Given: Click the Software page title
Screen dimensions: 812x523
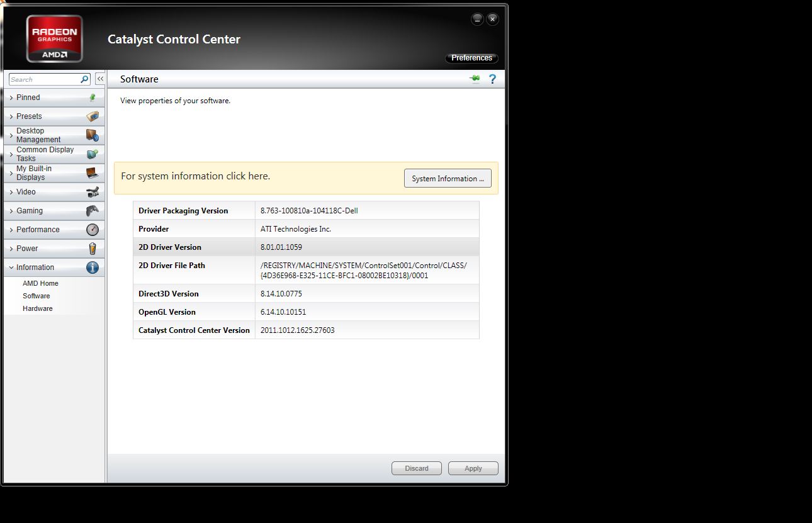Looking at the screenshot, I should 139,79.
